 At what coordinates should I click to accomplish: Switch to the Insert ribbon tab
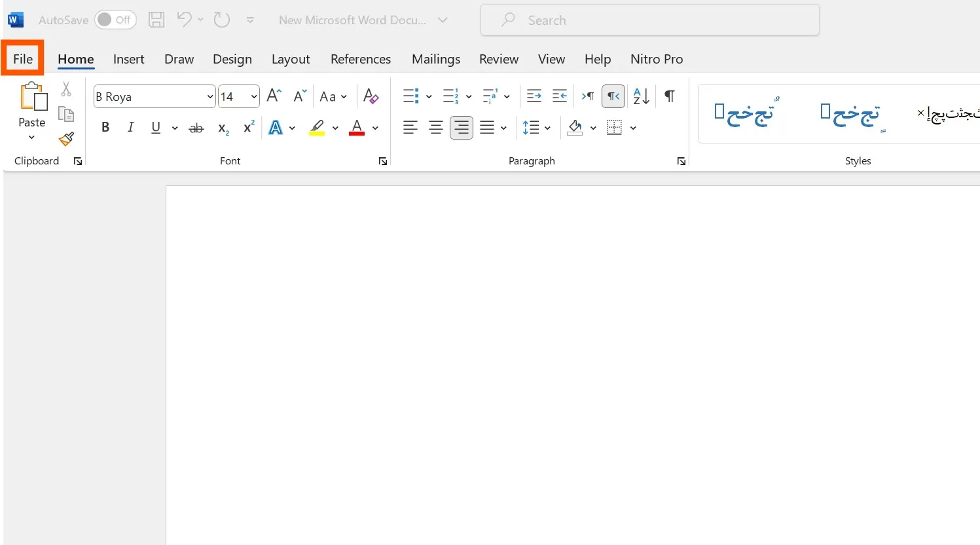(128, 59)
